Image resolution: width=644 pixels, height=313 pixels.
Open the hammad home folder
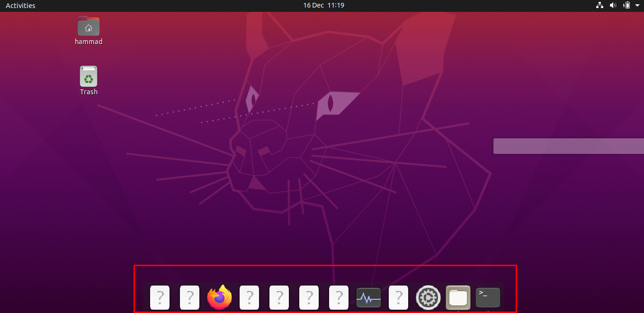pos(89,27)
